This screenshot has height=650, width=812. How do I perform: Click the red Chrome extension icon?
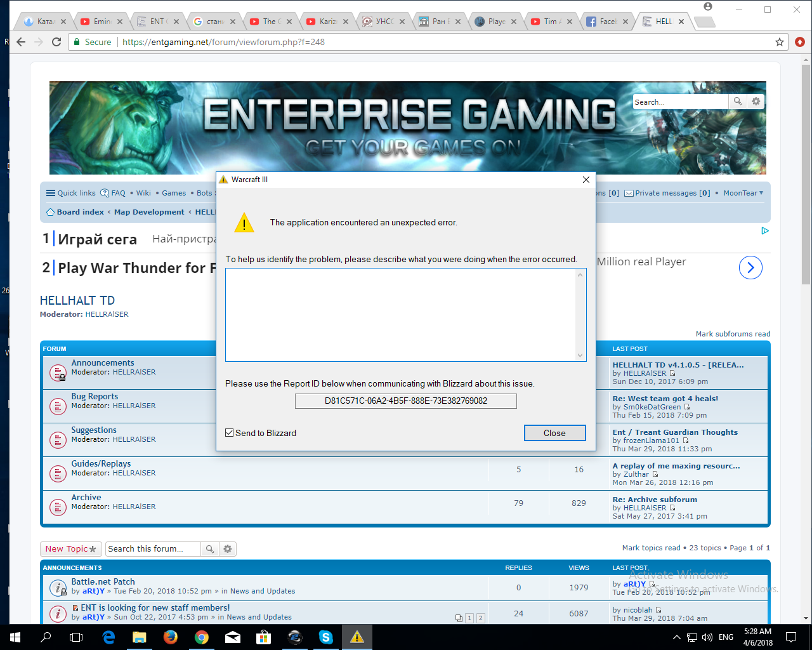click(x=800, y=42)
